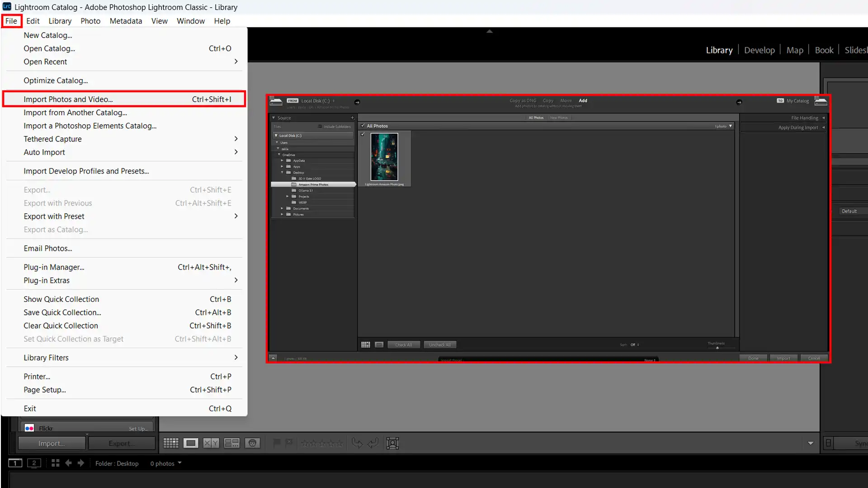Set the Rejected flag in toolbar

pyautogui.click(x=289, y=443)
